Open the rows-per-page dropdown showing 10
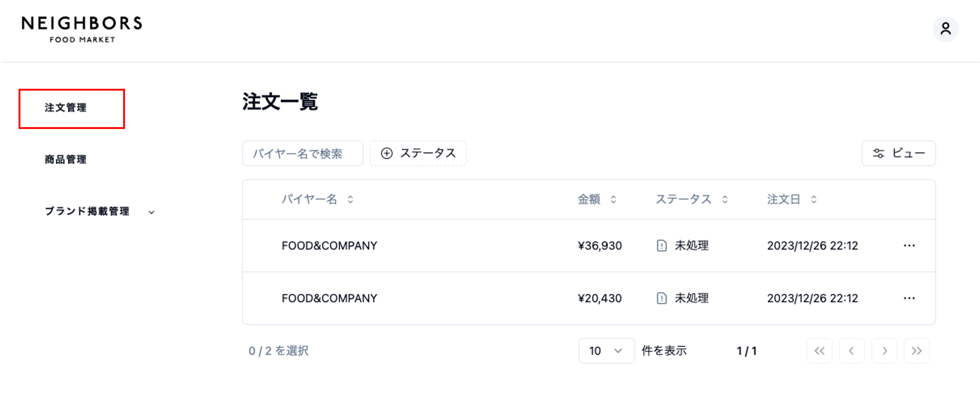This screenshot has height=415, width=980. pos(606,351)
